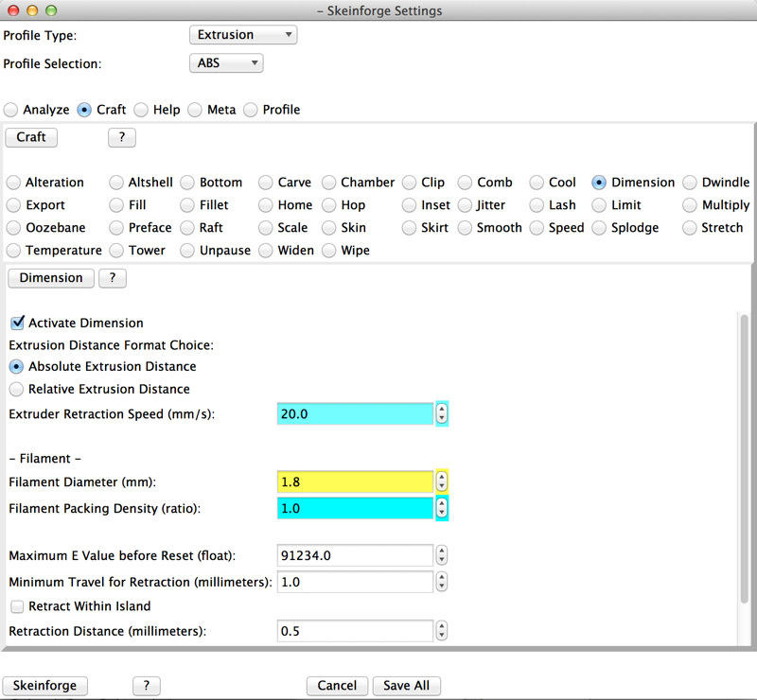
Task: Choose the Inset plugin radio button
Action: tap(409, 205)
